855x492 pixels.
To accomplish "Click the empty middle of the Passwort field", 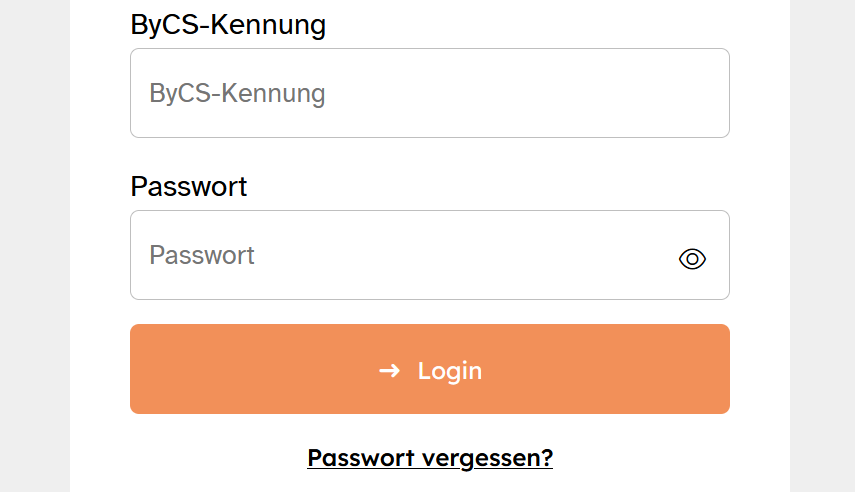I will click(450, 255).
